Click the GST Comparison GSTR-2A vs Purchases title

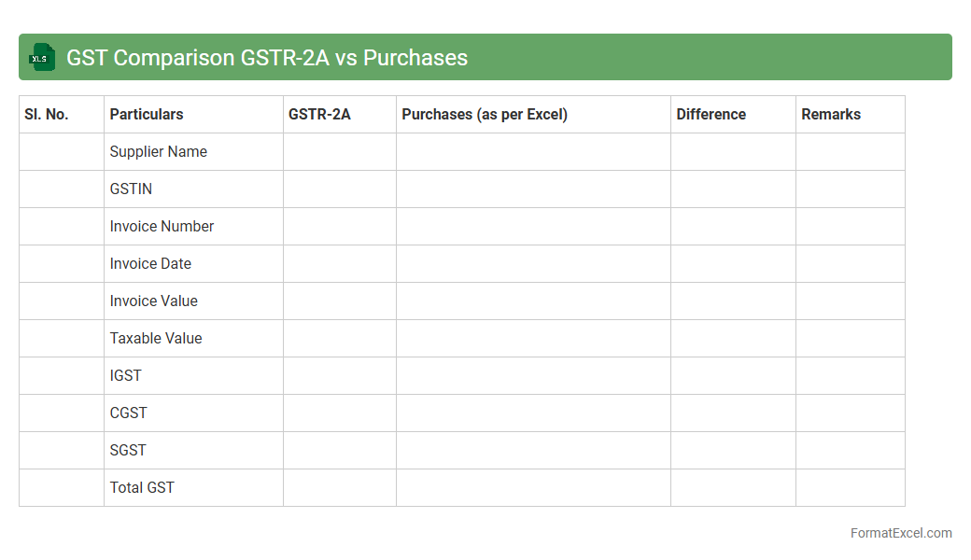point(266,58)
